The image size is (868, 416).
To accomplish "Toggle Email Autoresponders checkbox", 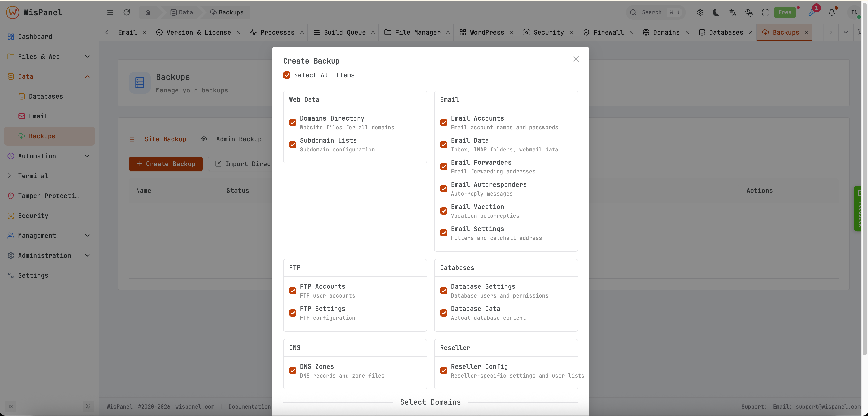I will coord(443,189).
